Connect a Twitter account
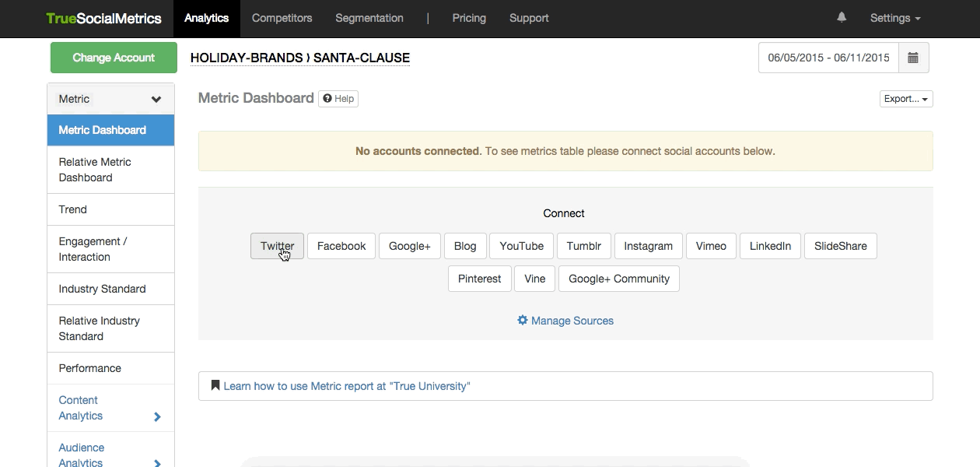Image resolution: width=980 pixels, height=467 pixels. pos(277,246)
